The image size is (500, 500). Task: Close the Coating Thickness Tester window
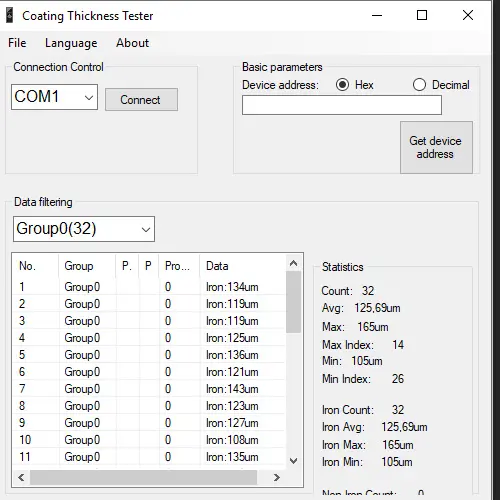click(x=468, y=15)
